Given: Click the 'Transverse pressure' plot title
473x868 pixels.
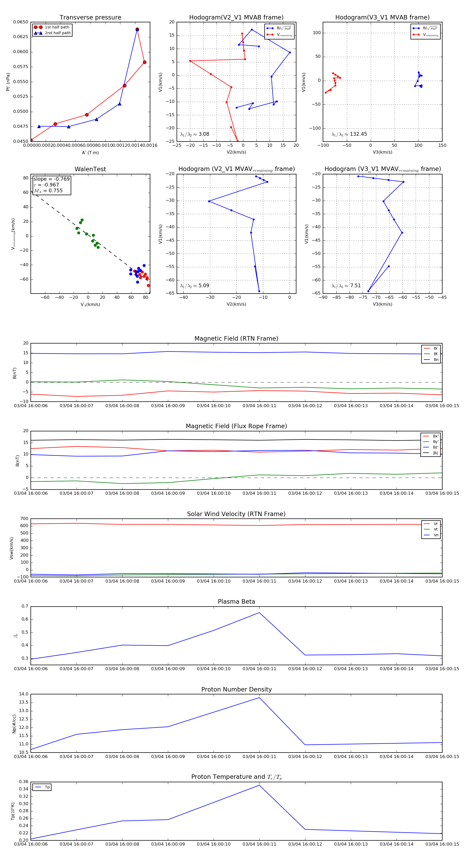Looking at the screenshot, I should pos(90,18).
